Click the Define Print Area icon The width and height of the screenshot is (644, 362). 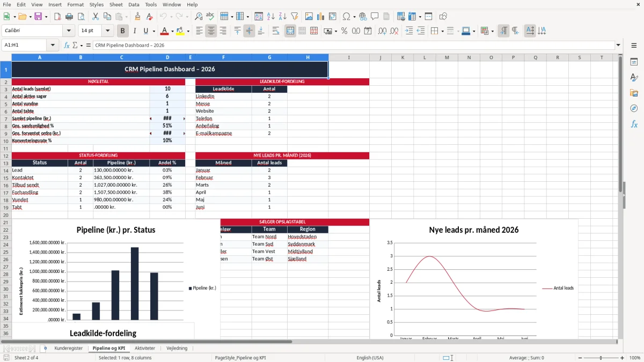(x=401, y=17)
